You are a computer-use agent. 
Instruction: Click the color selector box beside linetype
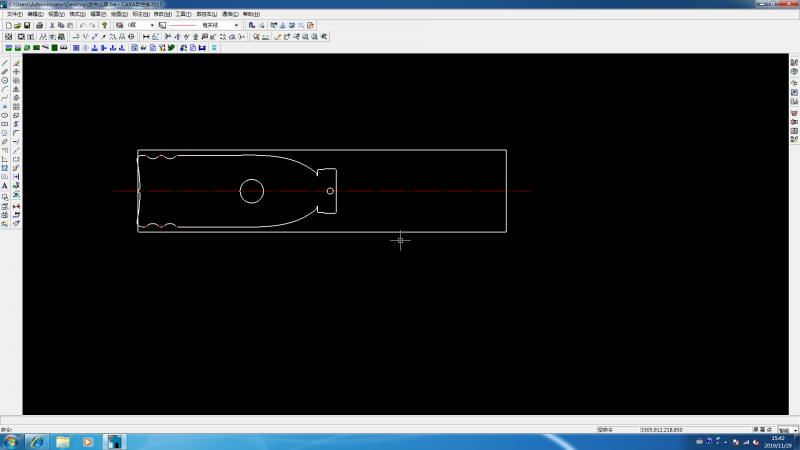[162, 25]
